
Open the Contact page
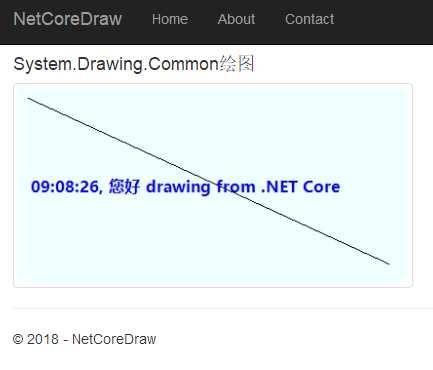coord(309,19)
